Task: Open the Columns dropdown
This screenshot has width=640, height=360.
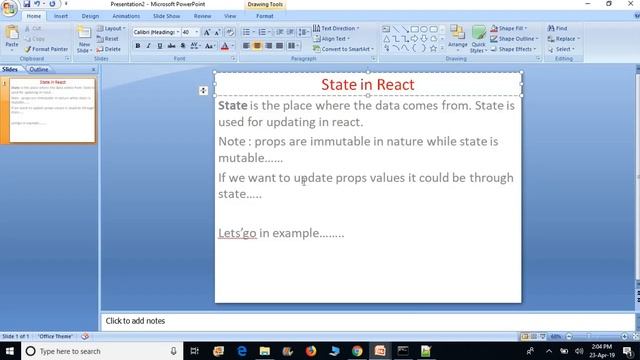Action: pos(293,46)
